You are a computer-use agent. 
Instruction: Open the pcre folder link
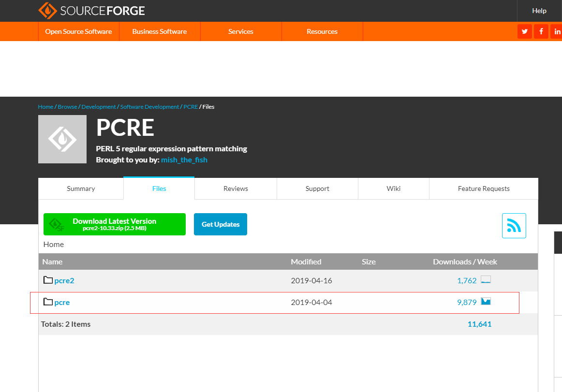pyautogui.click(x=62, y=303)
